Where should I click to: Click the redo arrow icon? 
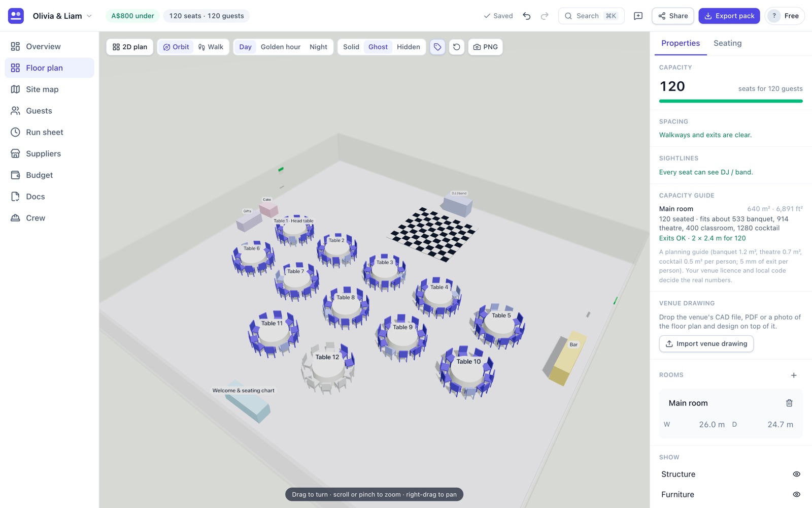tap(545, 16)
